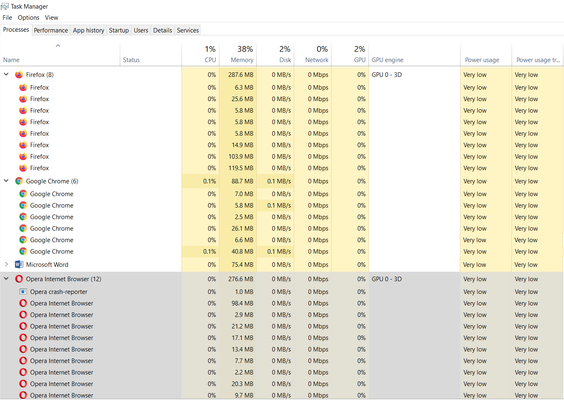Click the GPU engine column header

[414, 55]
